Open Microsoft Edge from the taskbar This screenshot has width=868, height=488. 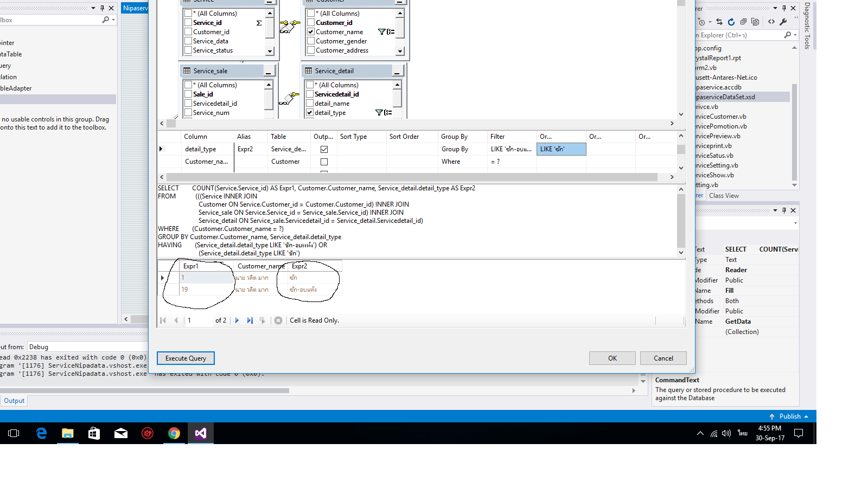pyautogui.click(x=41, y=433)
